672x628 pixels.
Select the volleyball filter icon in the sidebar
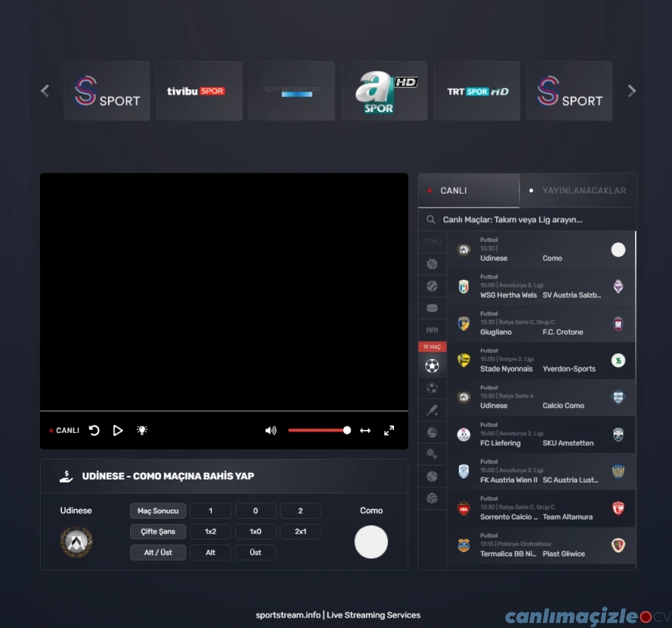[432, 499]
